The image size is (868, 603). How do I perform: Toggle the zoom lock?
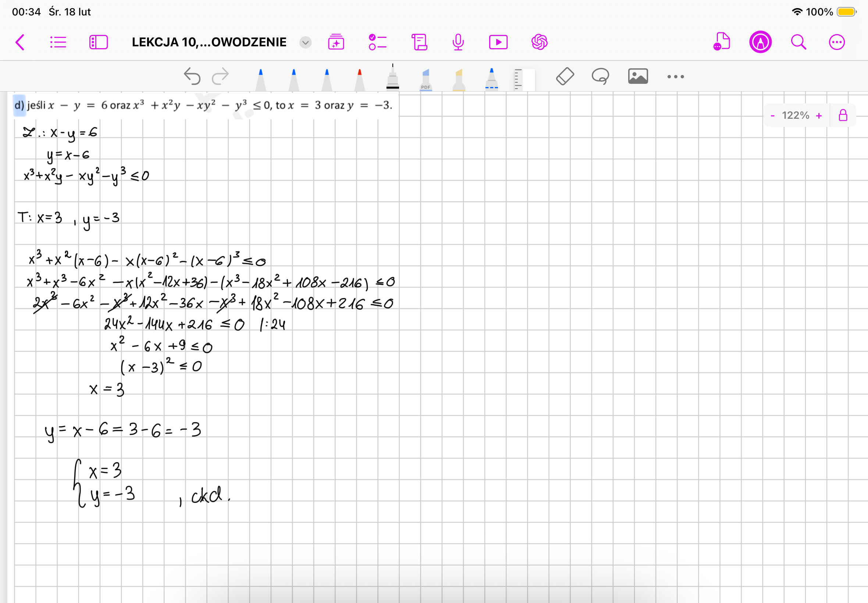[843, 115]
